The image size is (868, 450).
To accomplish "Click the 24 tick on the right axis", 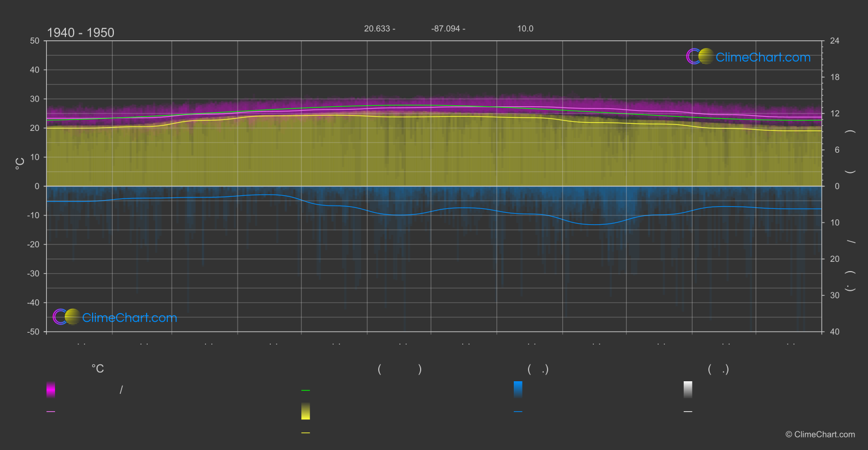I will pyautogui.click(x=835, y=41).
